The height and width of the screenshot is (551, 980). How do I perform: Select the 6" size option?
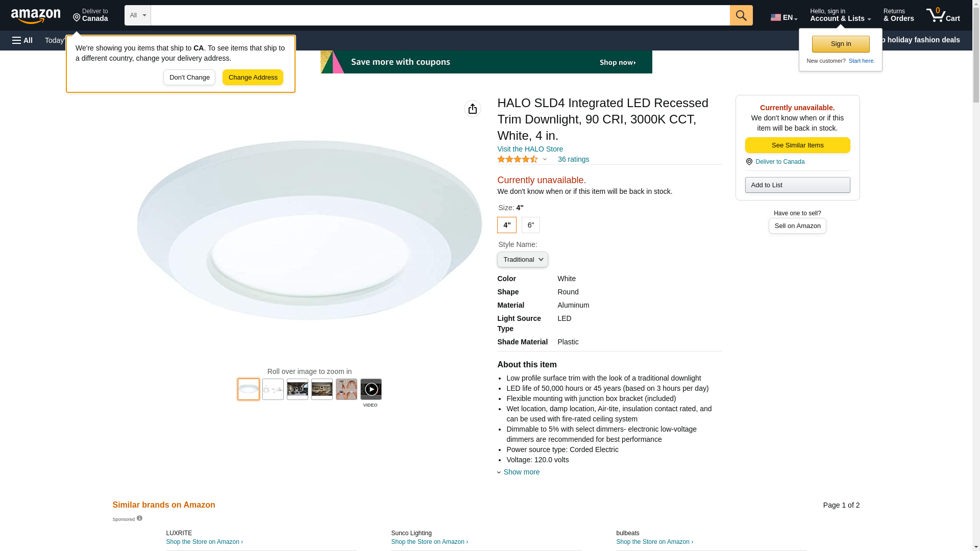[x=531, y=225]
